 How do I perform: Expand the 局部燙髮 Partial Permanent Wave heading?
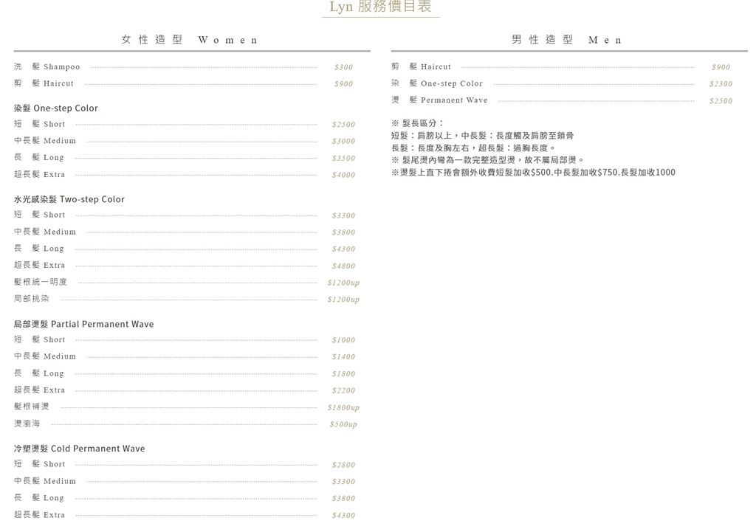click(x=83, y=323)
